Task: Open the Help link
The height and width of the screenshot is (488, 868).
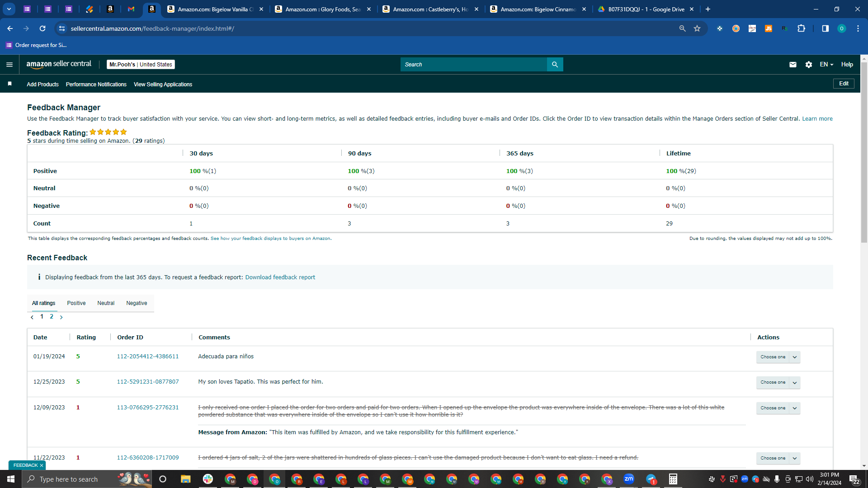Action: (x=847, y=65)
